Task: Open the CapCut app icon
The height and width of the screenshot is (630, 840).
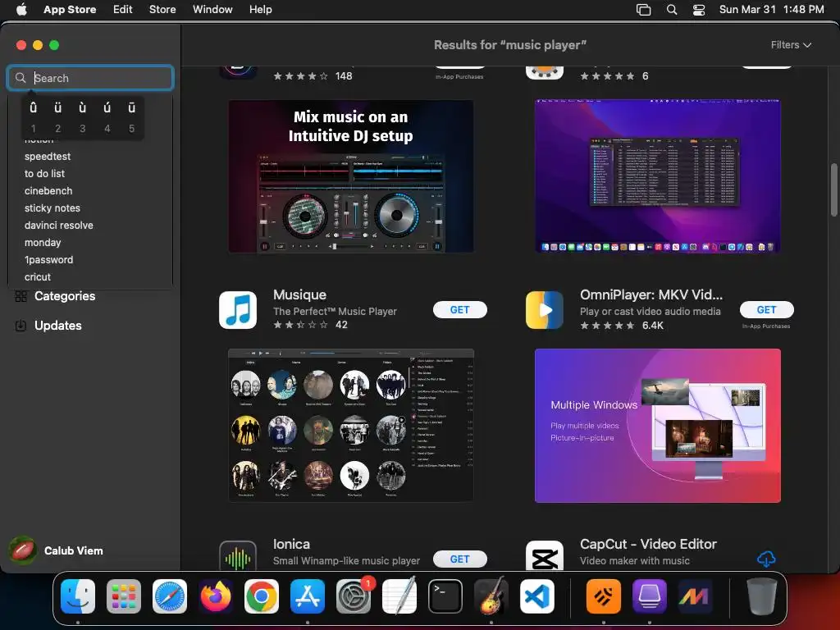Action: [545, 556]
